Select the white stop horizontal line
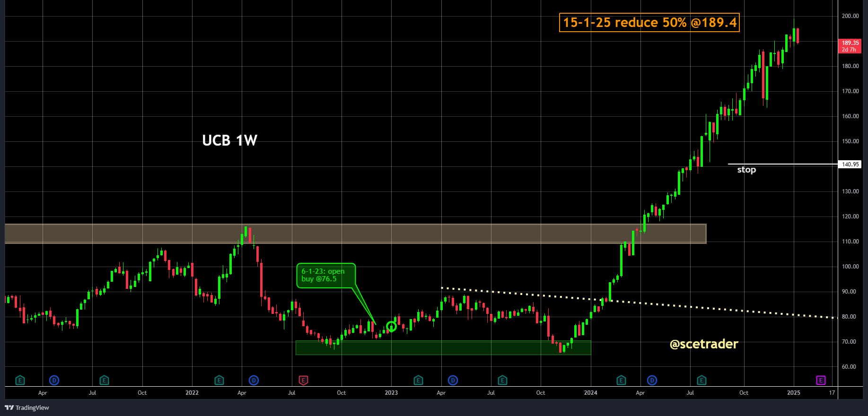868x416 pixels. coord(783,164)
